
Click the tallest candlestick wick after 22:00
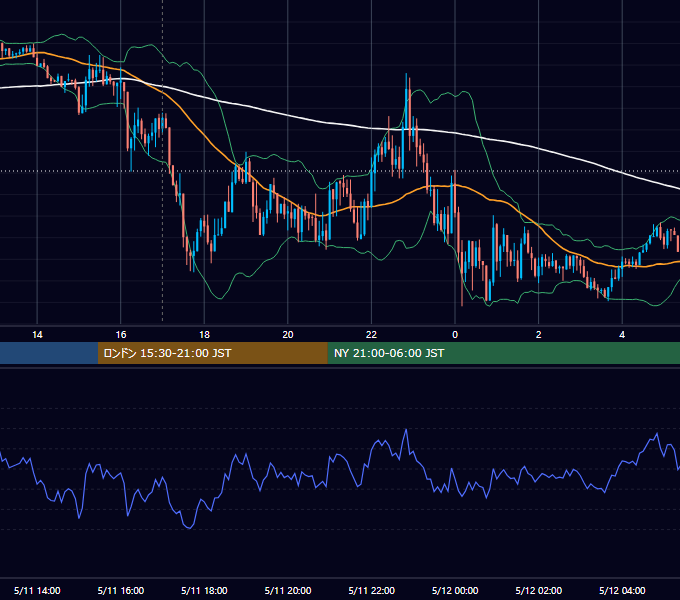(x=406, y=100)
